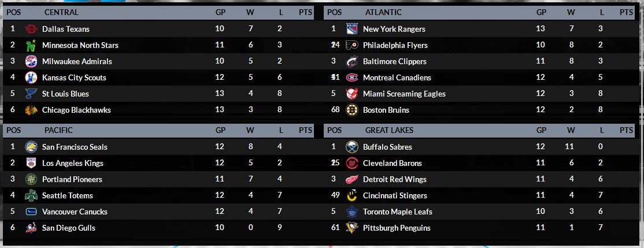Screen dimensions: 644x248
Task: Click the Philadelphia Flyers logo
Action: pos(352,45)
